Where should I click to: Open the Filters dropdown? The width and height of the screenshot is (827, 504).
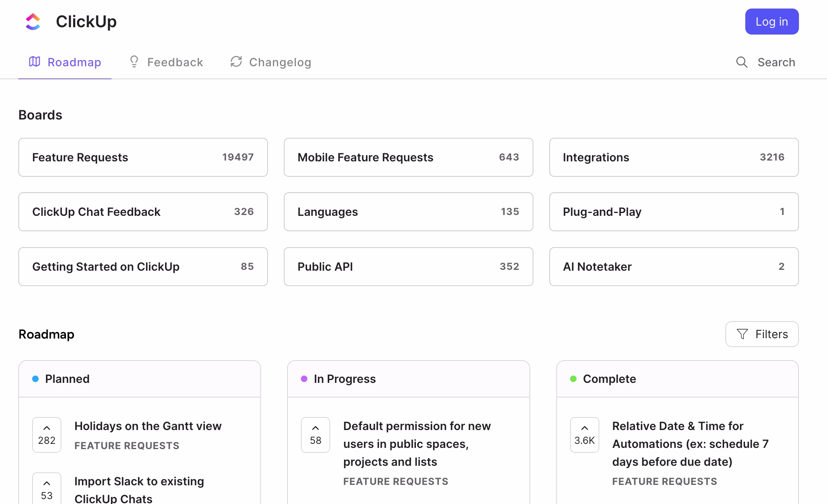[x=762, y=334]
